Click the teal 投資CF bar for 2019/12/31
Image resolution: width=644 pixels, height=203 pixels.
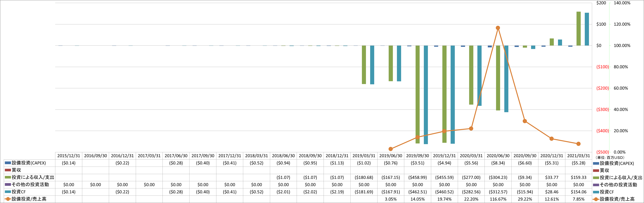[453, 95]
